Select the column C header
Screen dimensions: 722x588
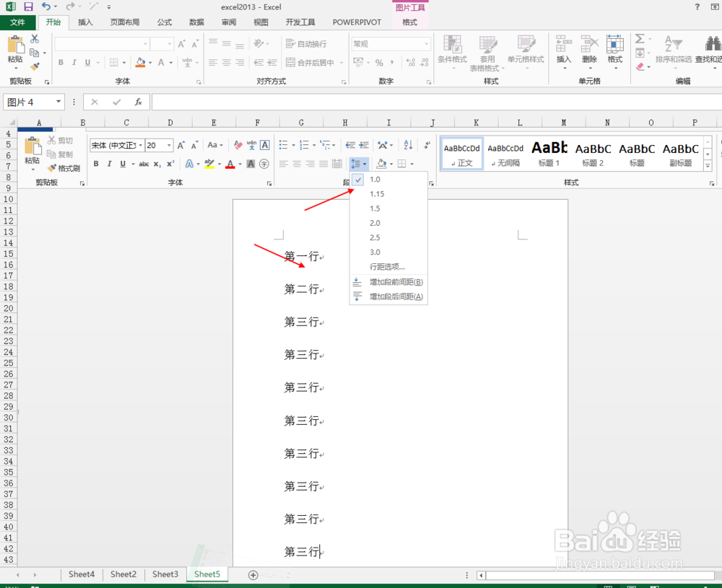[126, 123]
